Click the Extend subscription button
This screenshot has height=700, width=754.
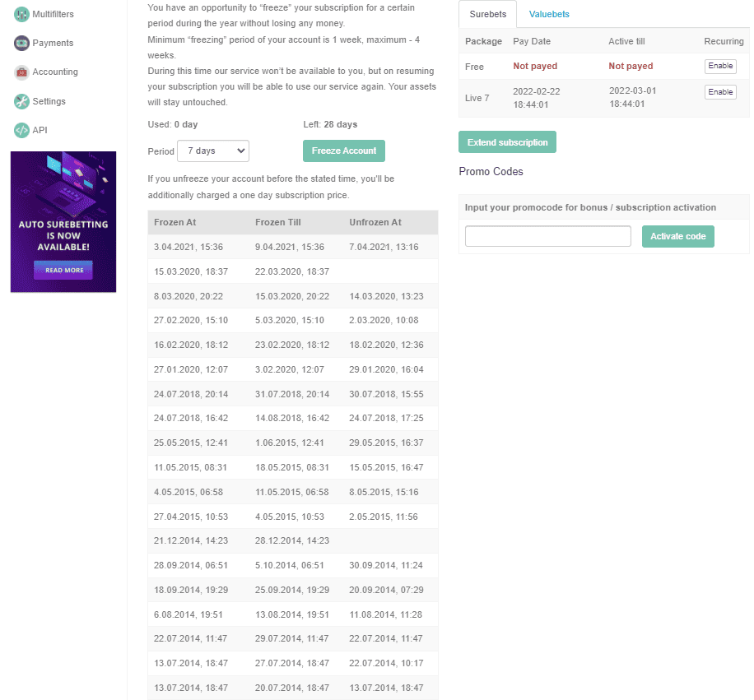click(x=507, y=141)
